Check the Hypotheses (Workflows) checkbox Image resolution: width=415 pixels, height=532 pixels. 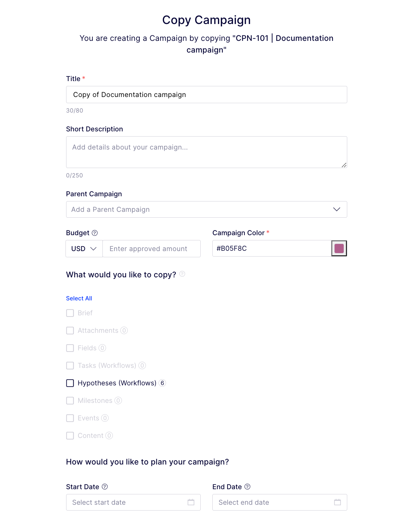point(70,383)
